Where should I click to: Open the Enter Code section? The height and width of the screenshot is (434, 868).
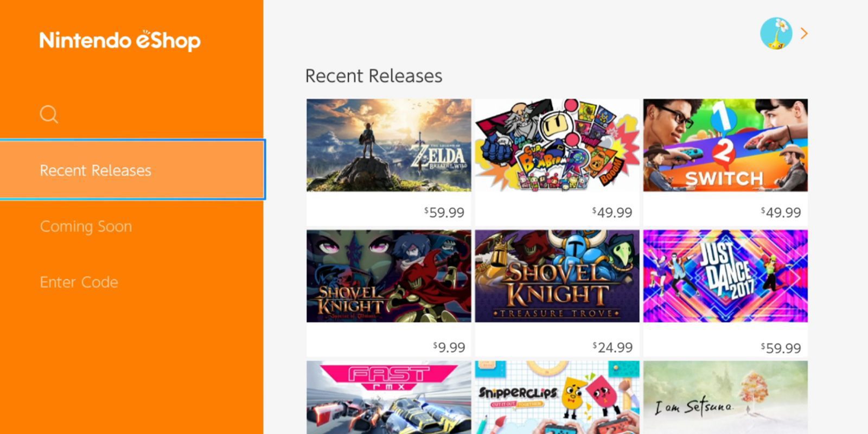(x=79, y=282)
